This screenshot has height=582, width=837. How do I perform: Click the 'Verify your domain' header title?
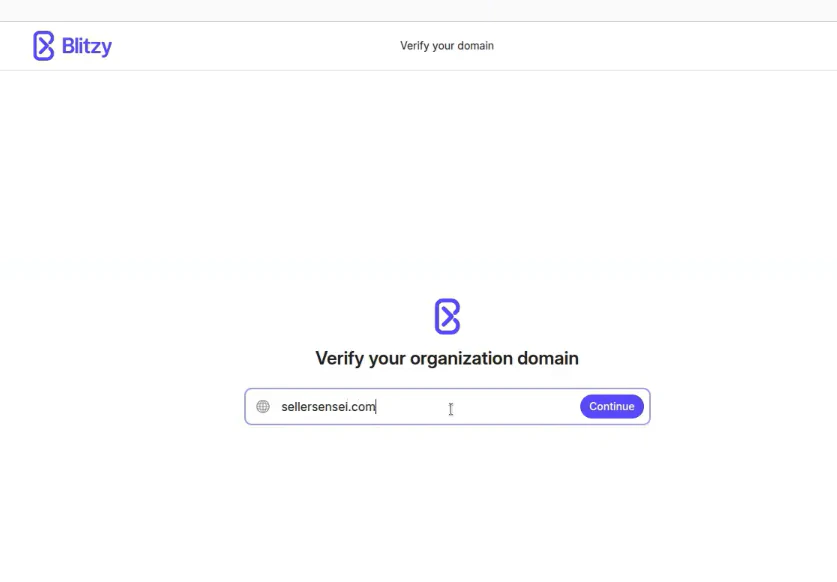coord(447,46)
